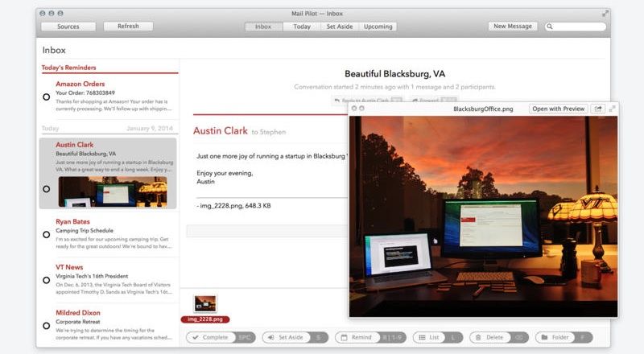Click the search field

(575, 27)
